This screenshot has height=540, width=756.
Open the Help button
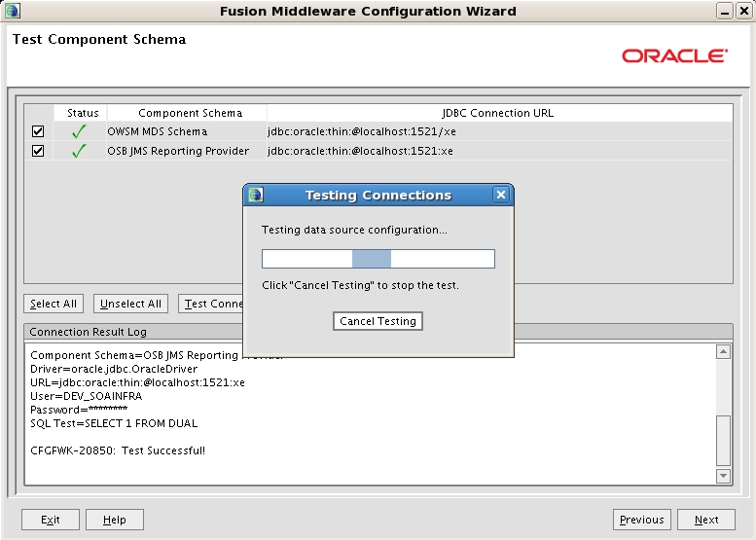click(x=115, y=520)
